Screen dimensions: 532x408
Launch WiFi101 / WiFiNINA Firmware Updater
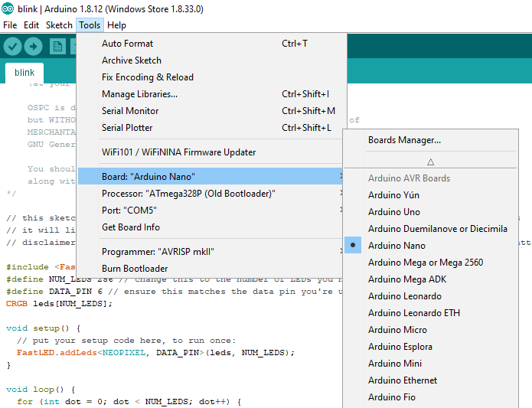coord(210,152)
